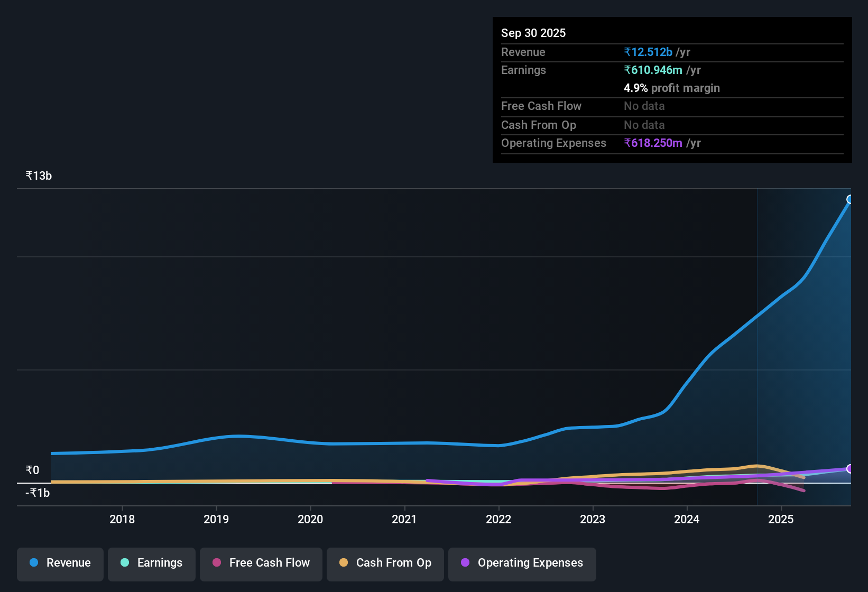Collapse the Operating Expenses row detail
Screen dimensions: 868x592
pyautogui.click(x=553, y=143)
